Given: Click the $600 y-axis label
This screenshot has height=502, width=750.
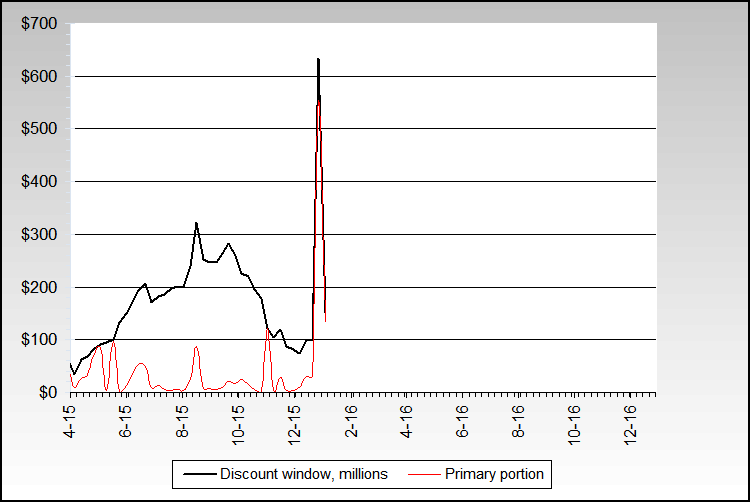Looking at the screenshot, I should (x=39, y=76).
